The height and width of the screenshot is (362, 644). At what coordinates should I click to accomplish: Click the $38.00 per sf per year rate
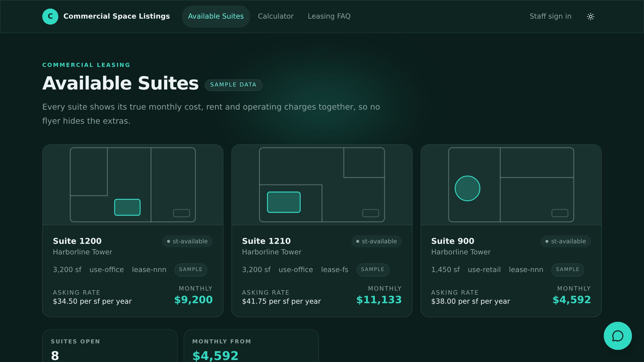[471, 301]
